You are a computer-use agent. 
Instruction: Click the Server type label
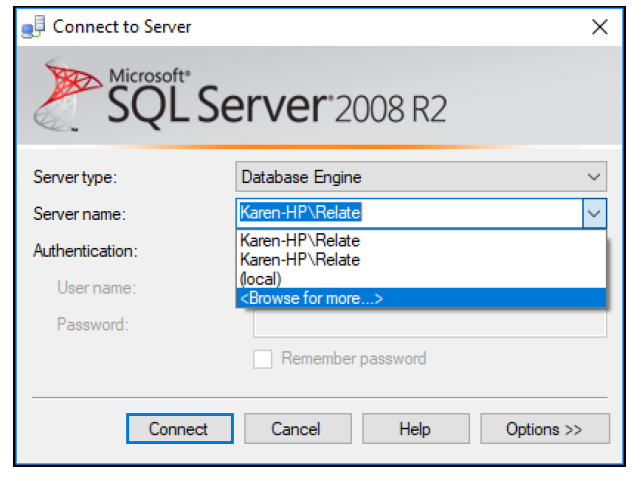click(75, 177)
